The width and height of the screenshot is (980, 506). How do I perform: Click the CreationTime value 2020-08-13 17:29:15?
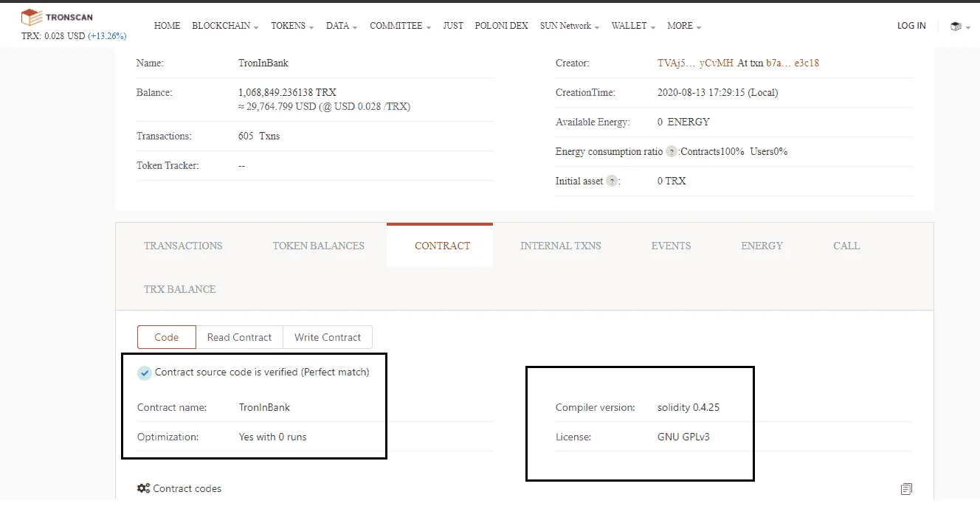pos(717,93)
